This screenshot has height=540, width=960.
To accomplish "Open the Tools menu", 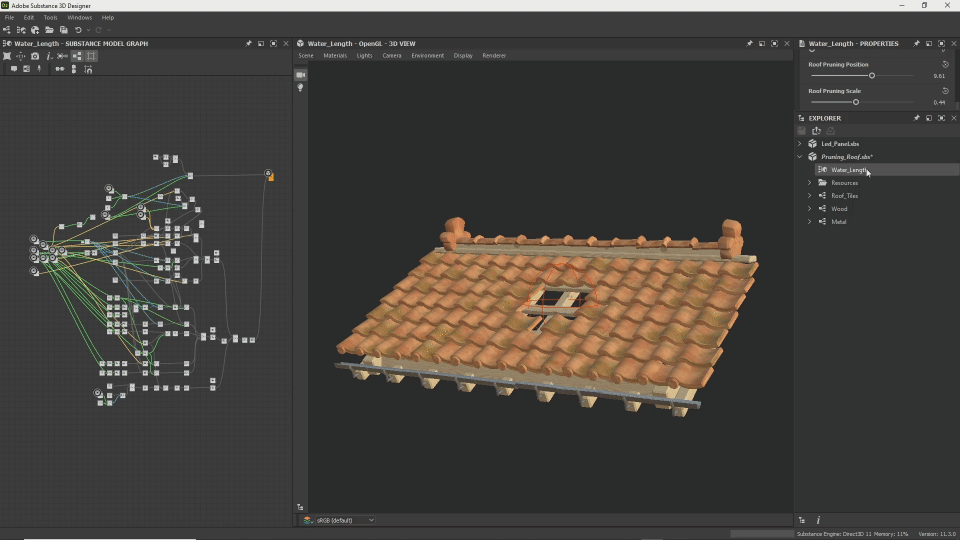I will click(50, 18).
